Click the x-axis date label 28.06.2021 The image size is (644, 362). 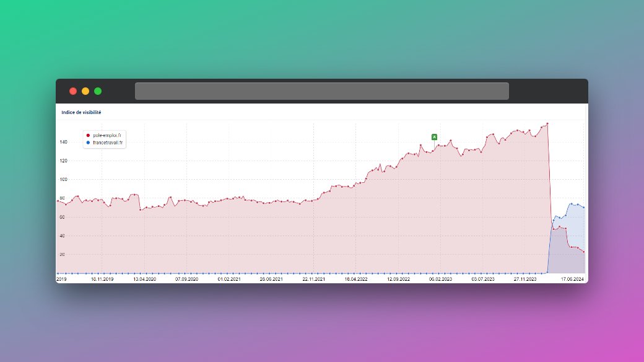271,279
